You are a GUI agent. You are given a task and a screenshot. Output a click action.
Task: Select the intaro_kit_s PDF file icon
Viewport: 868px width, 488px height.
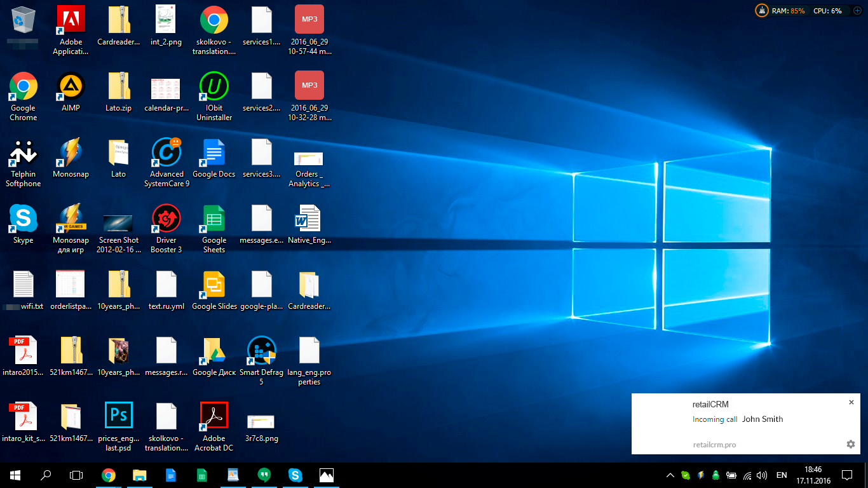24,423
